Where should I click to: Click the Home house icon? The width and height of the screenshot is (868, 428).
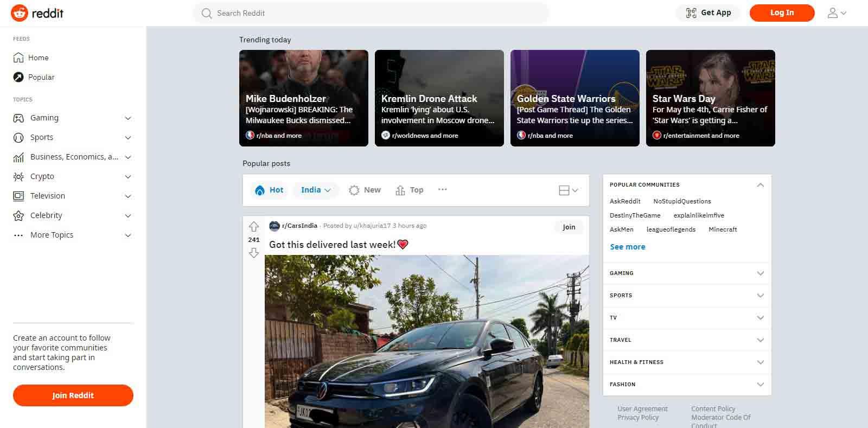click(18, 58)
